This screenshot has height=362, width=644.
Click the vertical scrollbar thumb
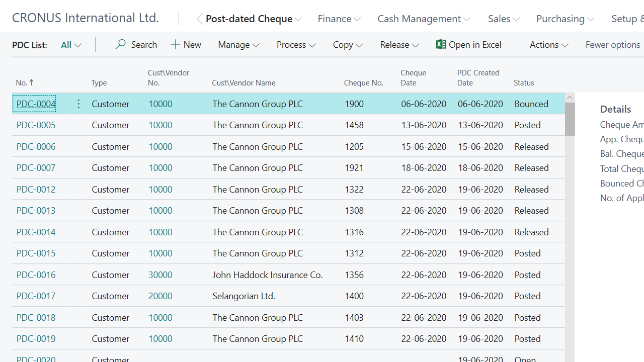point(570,119)
